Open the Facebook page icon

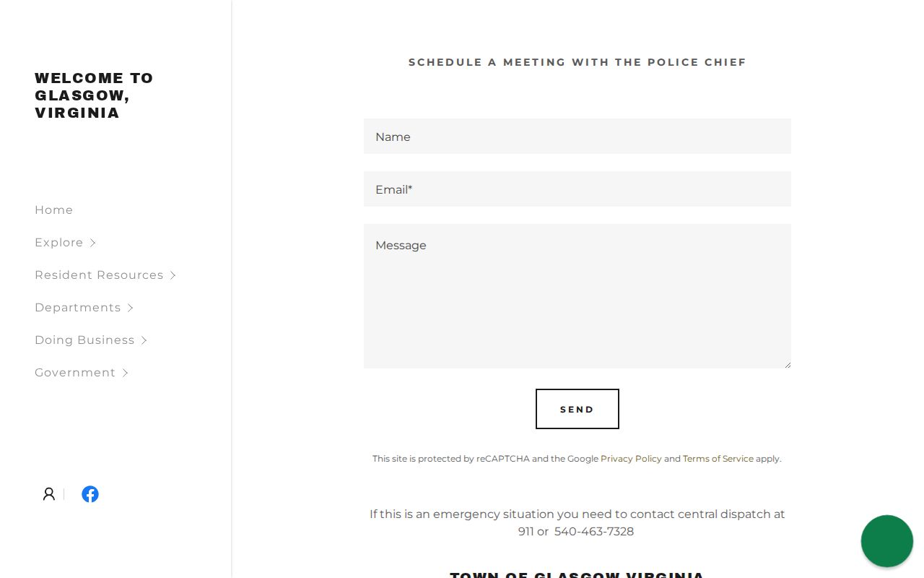point(90,494)
